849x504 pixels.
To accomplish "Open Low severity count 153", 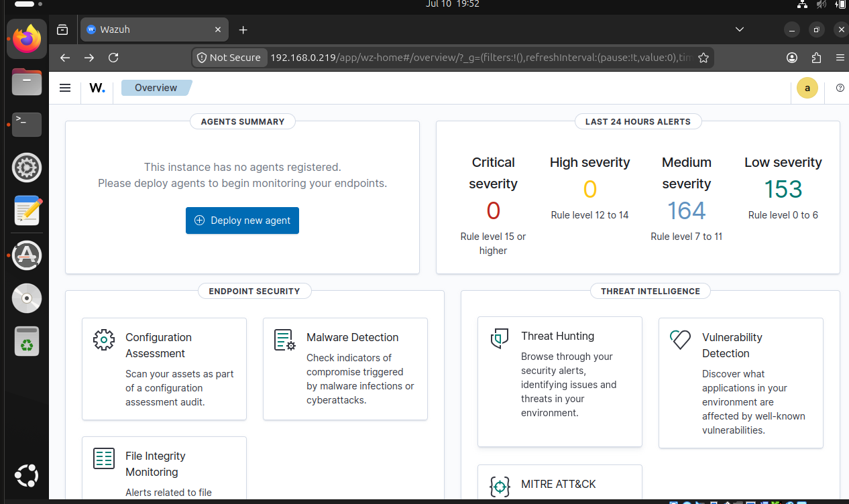I will 783,190.
